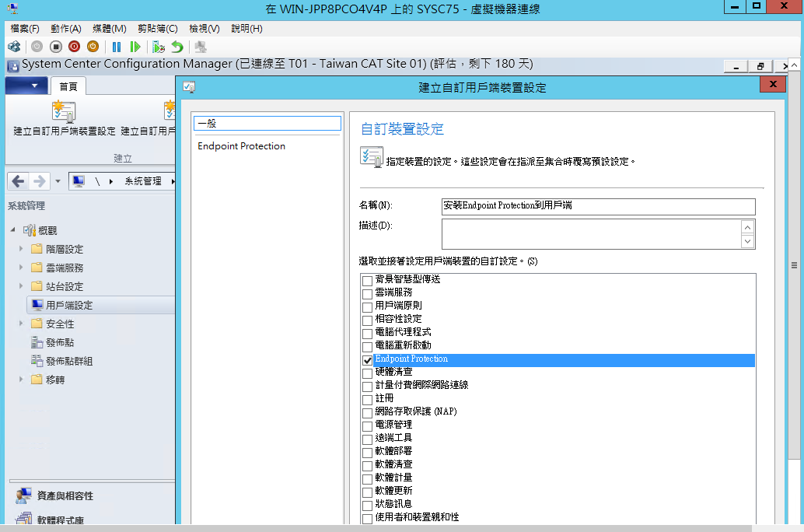
Task: Check the 軟體更新 checkbox
Action: coord(367,492)
